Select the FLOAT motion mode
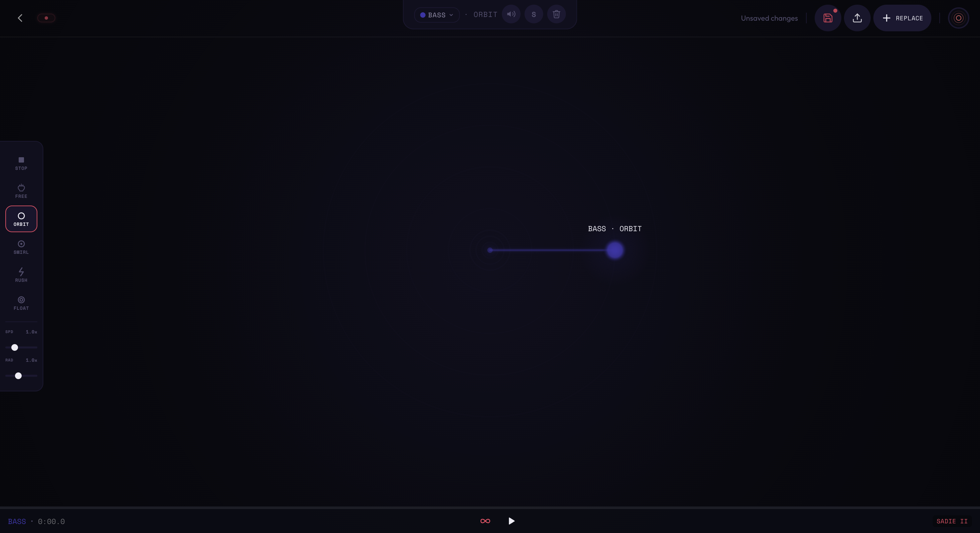Image resolution: width=980 pixels, height=533 pixels. pyautogui.click(x=21, y=303)
